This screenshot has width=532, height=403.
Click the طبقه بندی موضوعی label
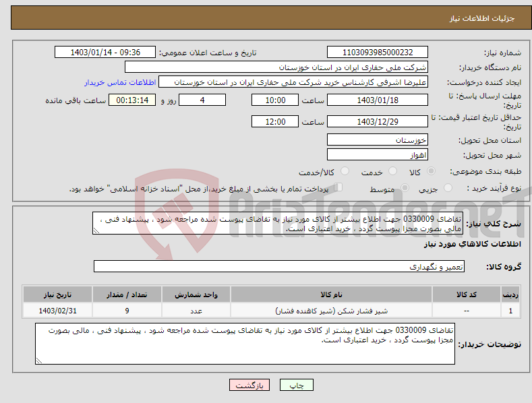click(x=485, y=171)
